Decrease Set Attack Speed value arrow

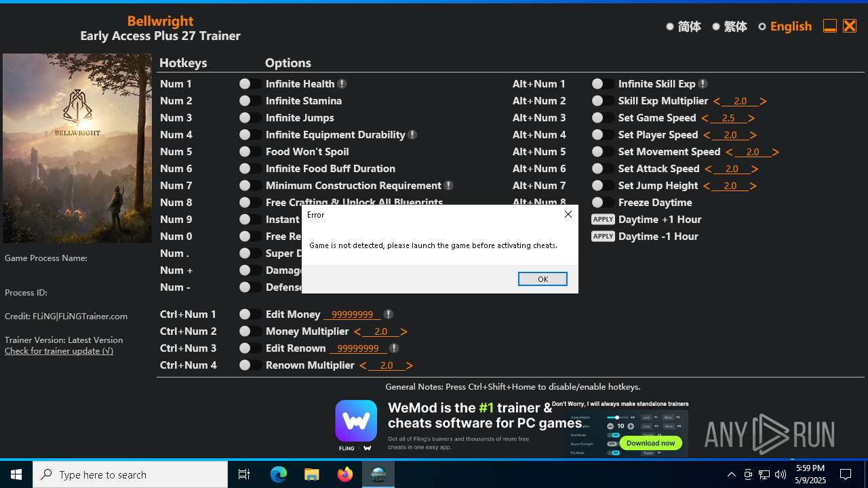708,169
